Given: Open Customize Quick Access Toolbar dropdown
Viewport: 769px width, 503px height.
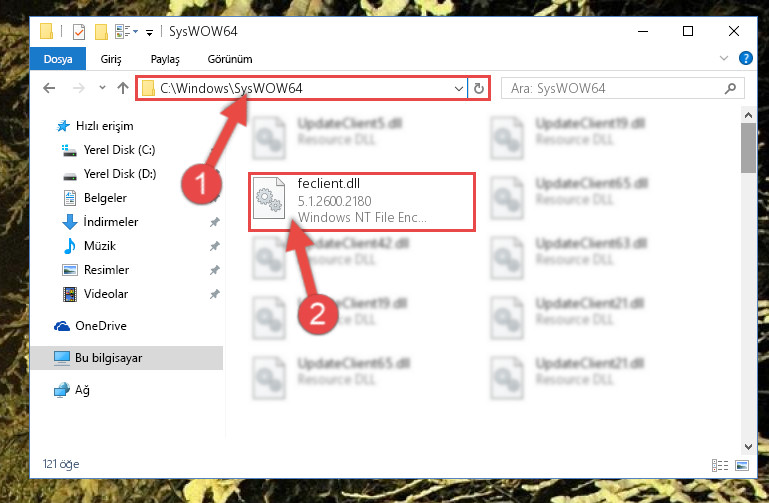Looking at the screenshot, I should pos(149,33).
